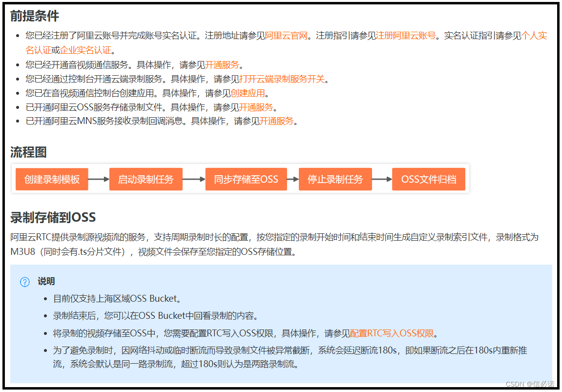Viewport: 562px width, 392px height.
Task: Click the question mark icon in the 说明 note box
Action: tap(26, 281)
